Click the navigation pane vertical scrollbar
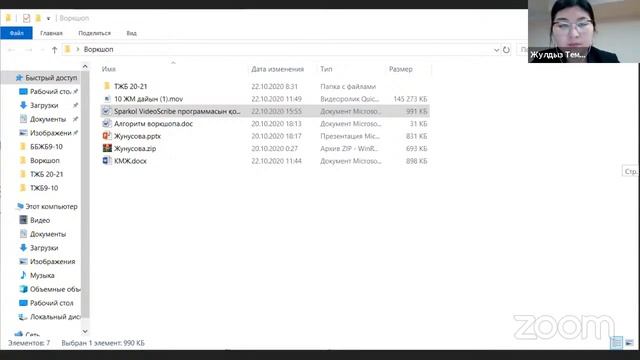Viewport: 640px width, 360px height. click(x=85, y=194)
